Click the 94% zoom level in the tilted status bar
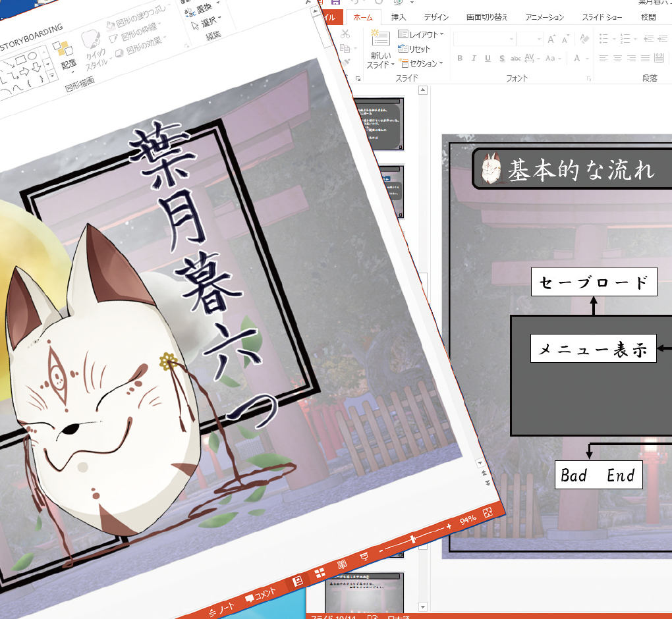The height and width of the screenshot is (619, 672). pos(468,520)
